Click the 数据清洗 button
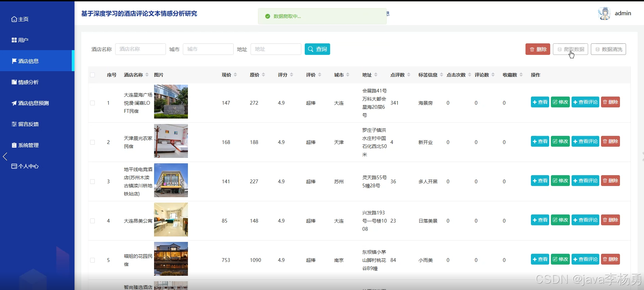The image size is (644, 290). [x=608, y=49]
